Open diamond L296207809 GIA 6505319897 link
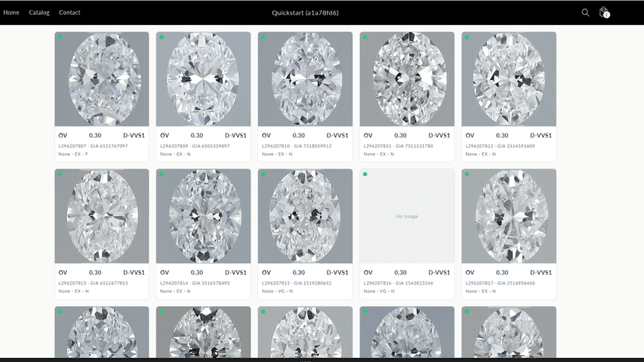This screenshot has width=644, height=362. (195, 146)
